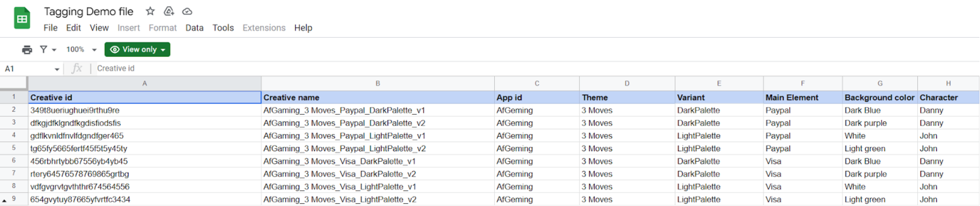
Task: Select the Creative name header cell
Action: 378,97
